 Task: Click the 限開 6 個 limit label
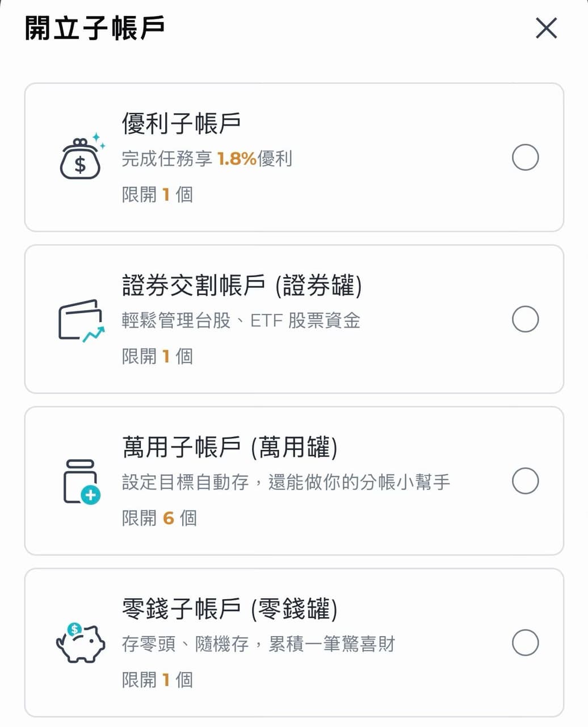159,518
